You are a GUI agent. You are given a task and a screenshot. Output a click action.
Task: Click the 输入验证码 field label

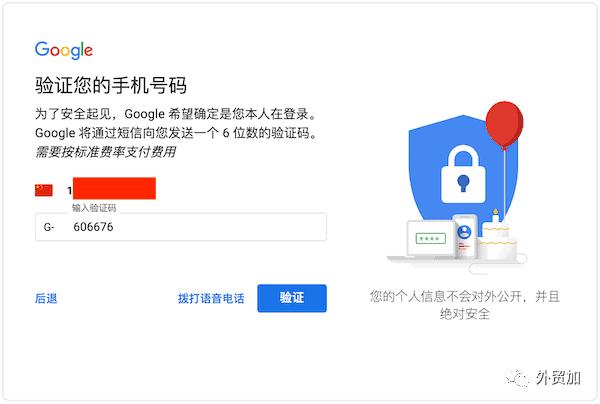[94, 208]
